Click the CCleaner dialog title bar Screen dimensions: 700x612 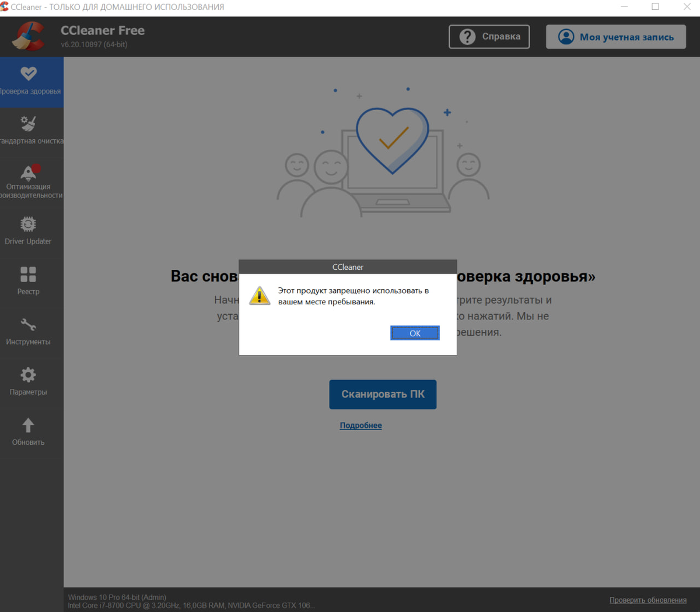(x=348, y=267)
